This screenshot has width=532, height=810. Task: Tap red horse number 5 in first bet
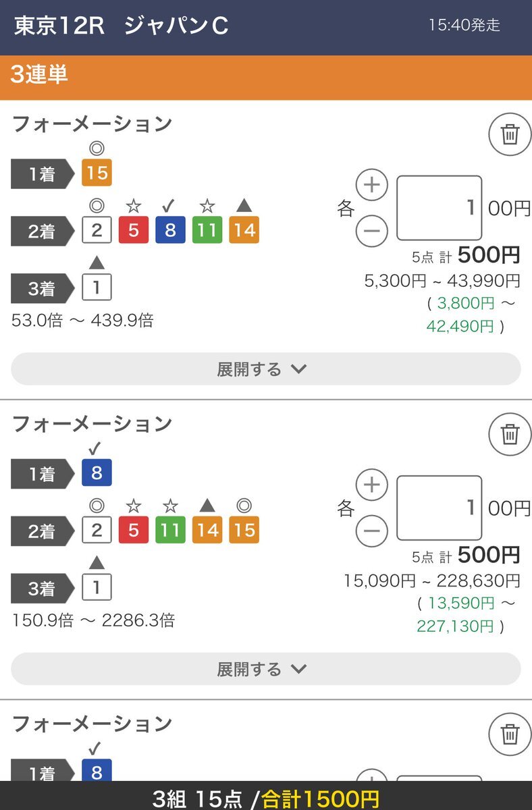pos(134,231)
